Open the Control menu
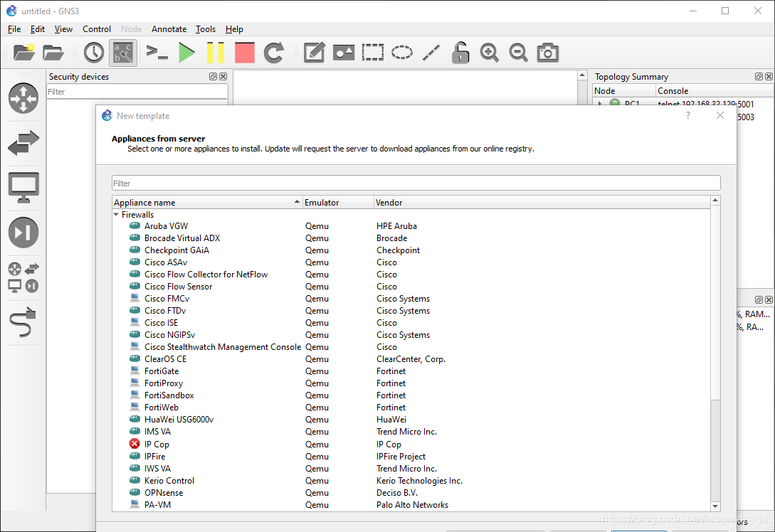Screen dimensions: 775x532 point(96,29)
